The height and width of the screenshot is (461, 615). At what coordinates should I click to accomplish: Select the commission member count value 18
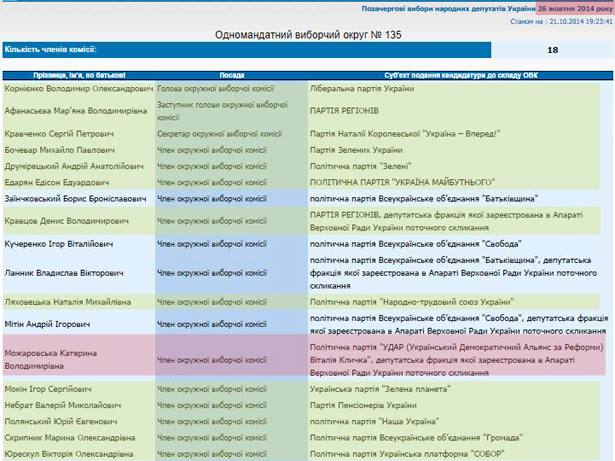[552, 49]
